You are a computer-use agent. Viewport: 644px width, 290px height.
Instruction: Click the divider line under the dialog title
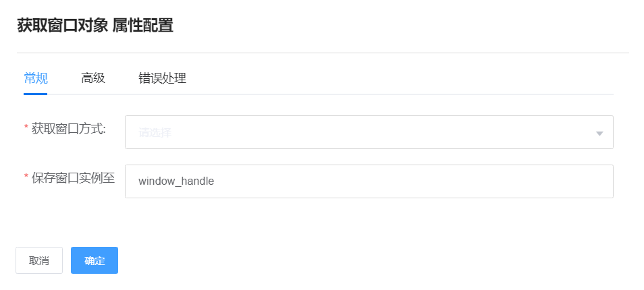click(x=323, y=53)
